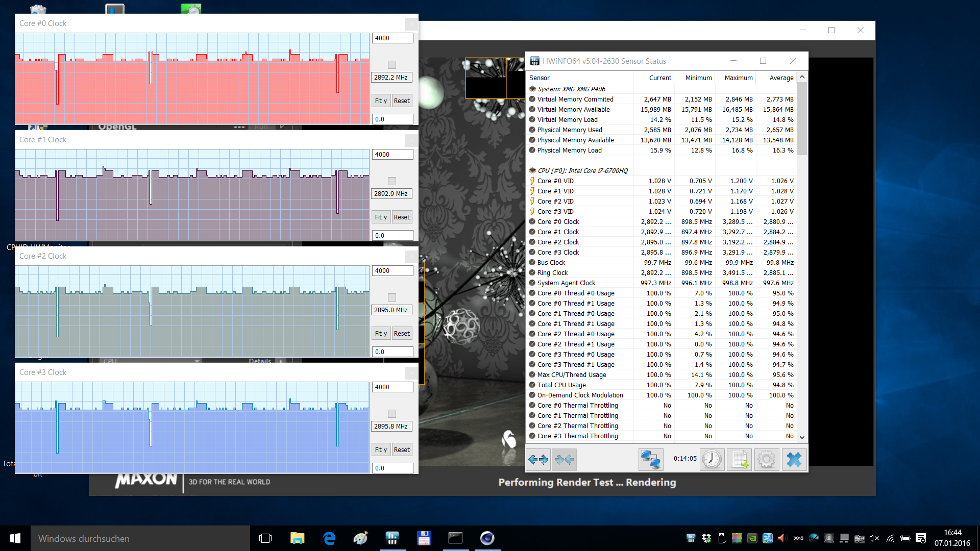Image resolution: width=980 pixels, height=551 pixels.
Task: Click the clock reset timer icon
Action: (712, 460)
